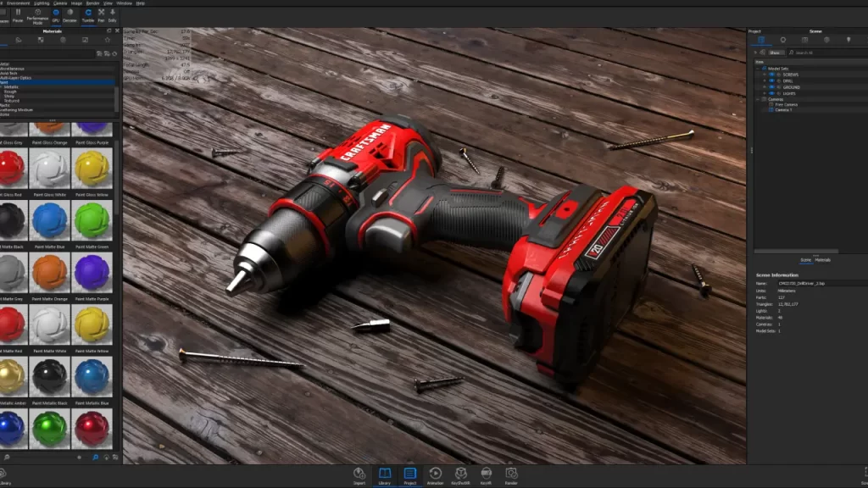Pick the Paint Matte Green material
Viewport: 868px width, 488px height.
click(x=92, y=221)
